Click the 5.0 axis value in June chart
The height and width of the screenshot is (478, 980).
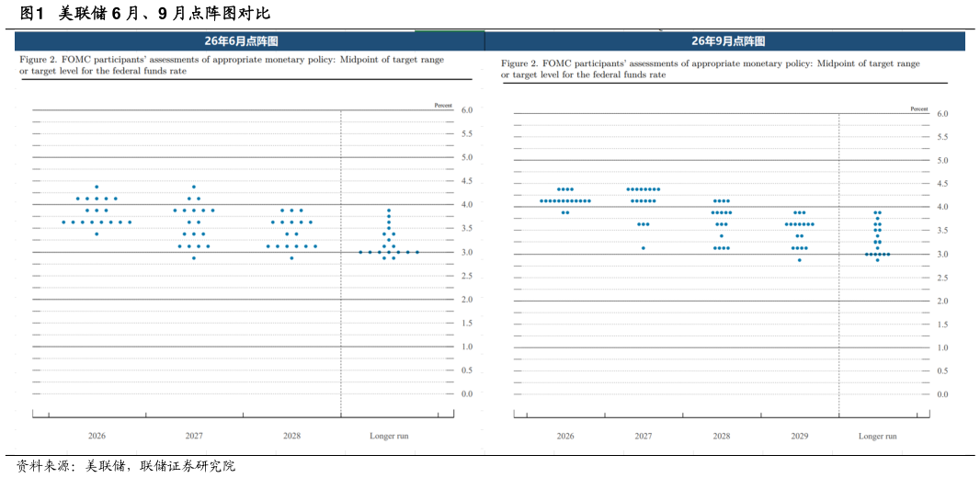[467, 157]
